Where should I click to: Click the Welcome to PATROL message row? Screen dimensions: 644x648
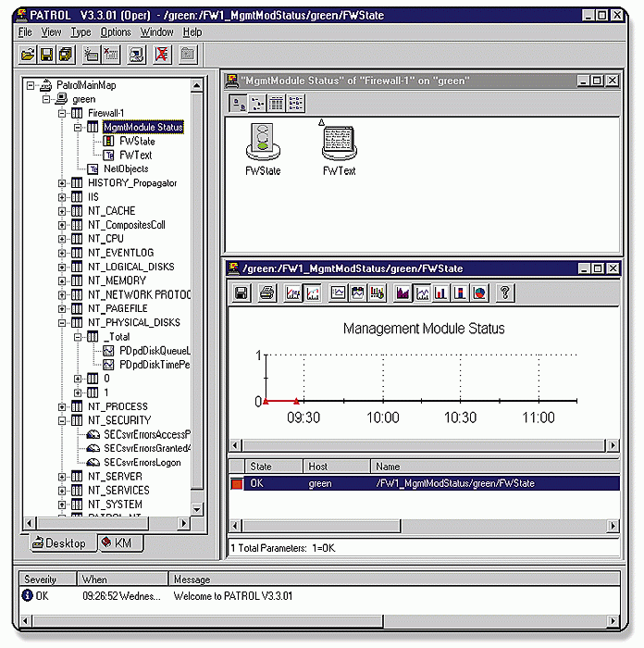[x=319, y=596]
